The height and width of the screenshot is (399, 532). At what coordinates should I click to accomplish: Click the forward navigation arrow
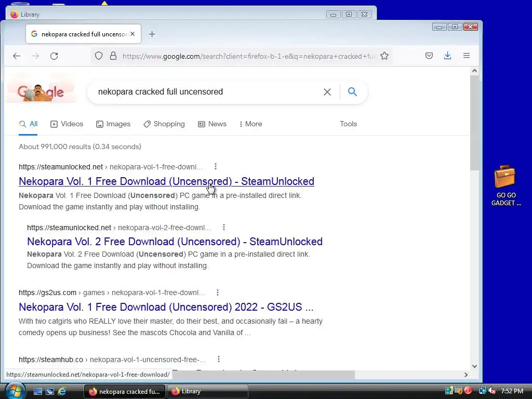coord(35,56)
